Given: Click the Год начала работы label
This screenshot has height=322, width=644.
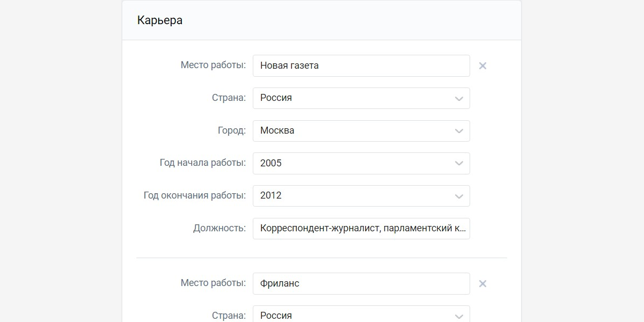Looking at the screenshot, I should [202, 163].
